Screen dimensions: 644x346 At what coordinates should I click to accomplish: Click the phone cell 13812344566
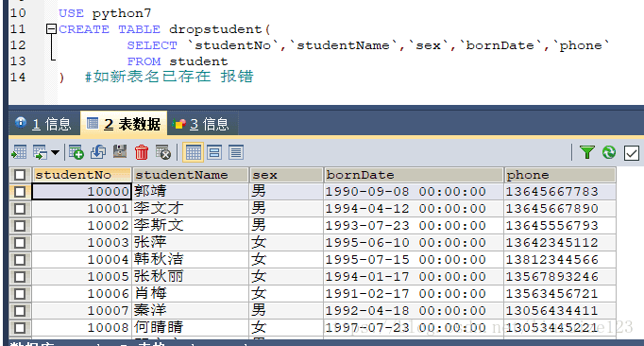click(560, 260)
